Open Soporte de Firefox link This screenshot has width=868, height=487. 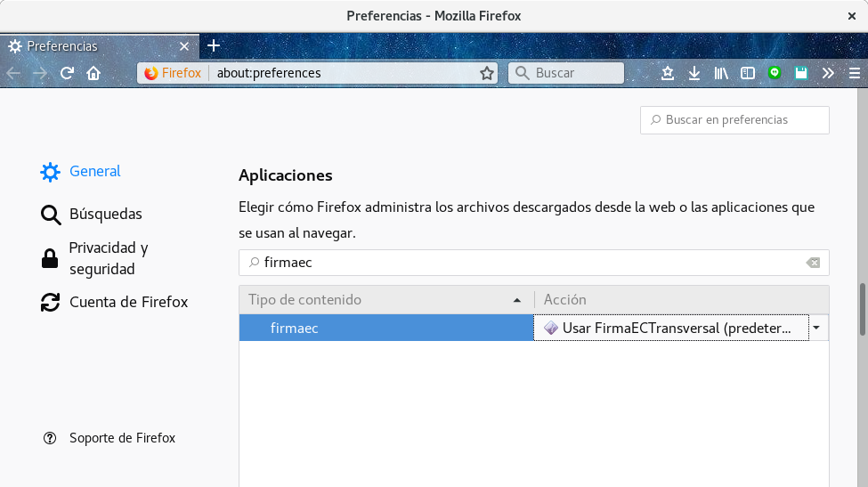click(122, 438)
